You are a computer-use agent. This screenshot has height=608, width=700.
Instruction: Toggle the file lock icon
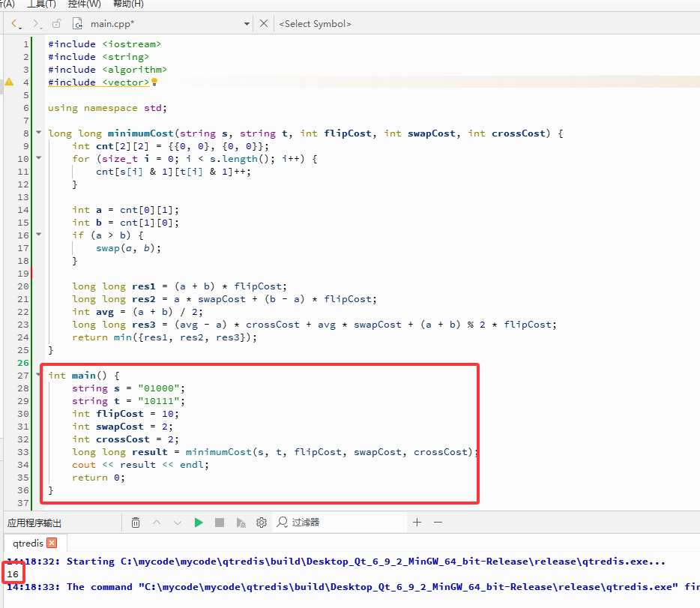(x=57, y=24)
